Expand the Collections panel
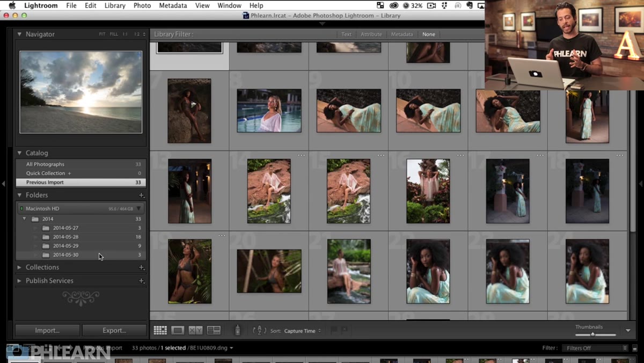Image resolution: width=644 pixels, height=363 pixels. point(19,267)
